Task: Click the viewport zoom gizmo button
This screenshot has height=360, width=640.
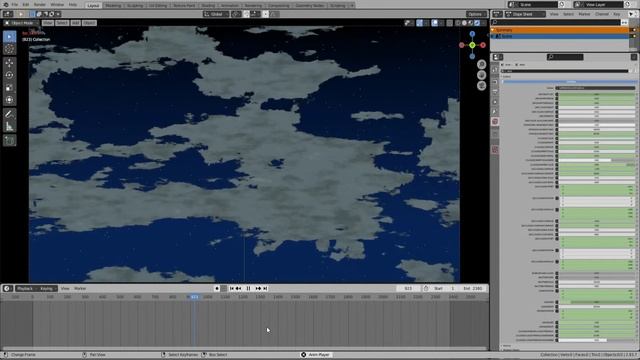Action: 482,64
